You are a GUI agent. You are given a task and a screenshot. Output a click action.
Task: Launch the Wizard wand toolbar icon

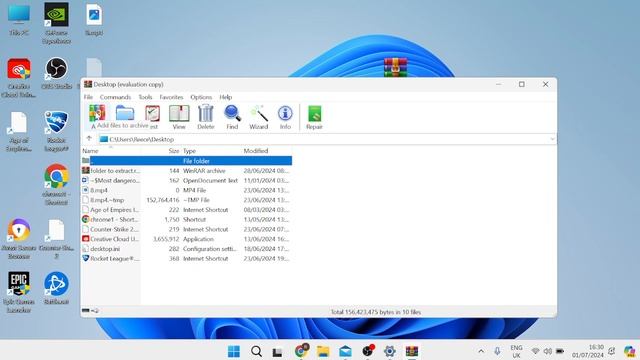[x=259, y=117]
